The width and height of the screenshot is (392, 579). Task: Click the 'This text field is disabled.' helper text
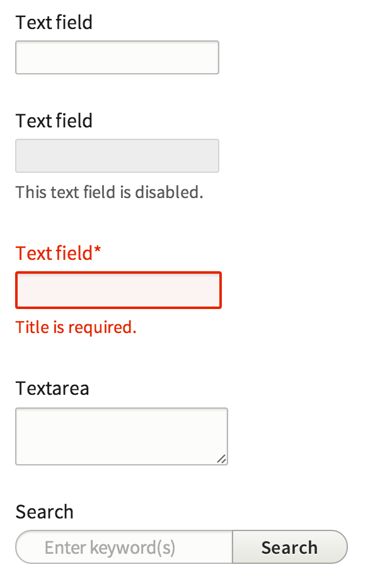[x=110, y=192]
